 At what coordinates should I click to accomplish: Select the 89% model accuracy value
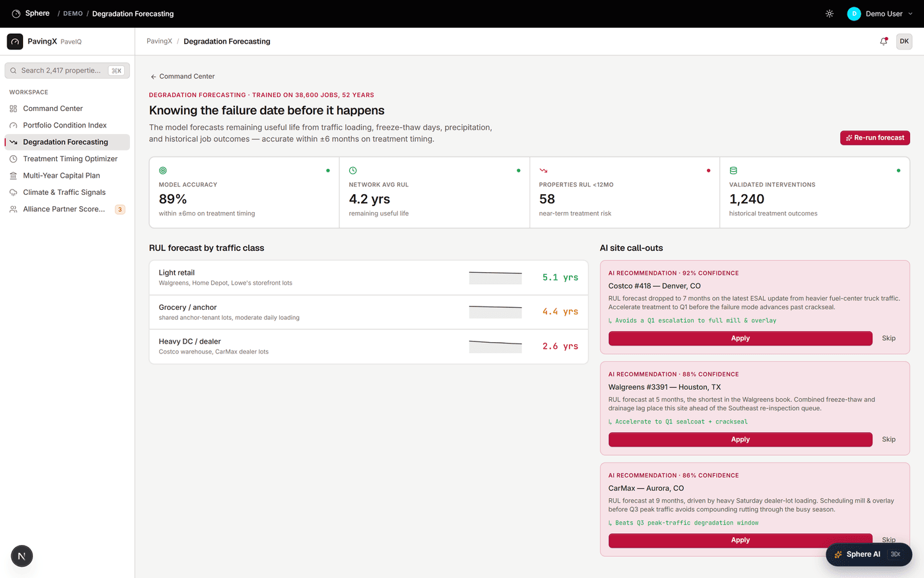pyautogui.click(x=173, y=199)
